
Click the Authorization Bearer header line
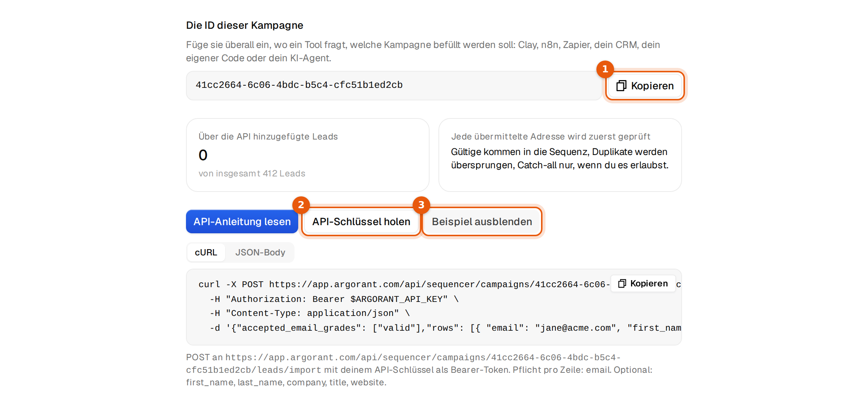click(334, 299)
